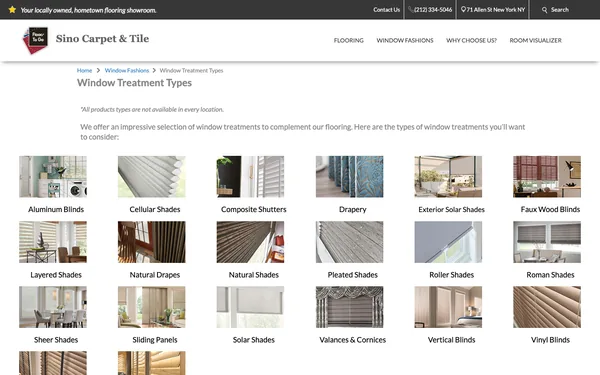Open the Cellular Shades thumbnail

point(152,176)
